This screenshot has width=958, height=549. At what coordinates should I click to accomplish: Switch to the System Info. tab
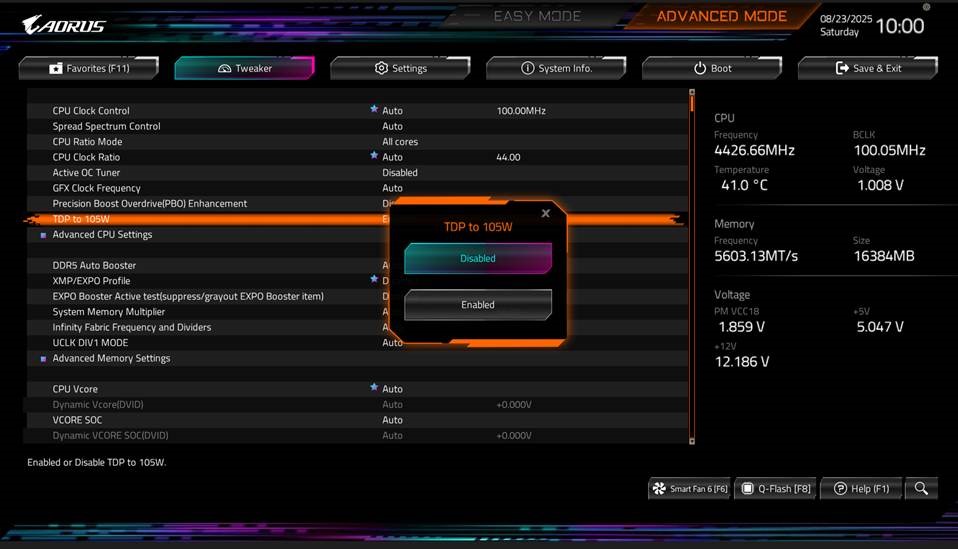click(556, 68)
